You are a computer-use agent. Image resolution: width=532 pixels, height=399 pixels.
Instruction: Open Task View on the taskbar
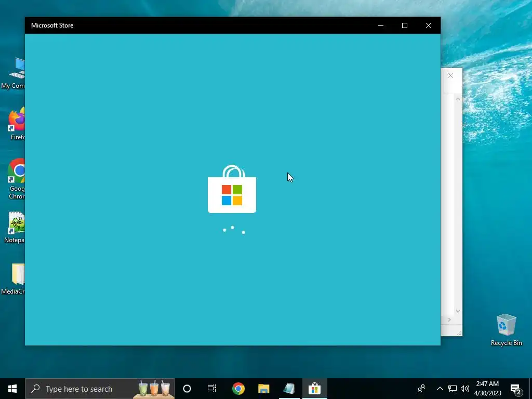tap(212, 389)
